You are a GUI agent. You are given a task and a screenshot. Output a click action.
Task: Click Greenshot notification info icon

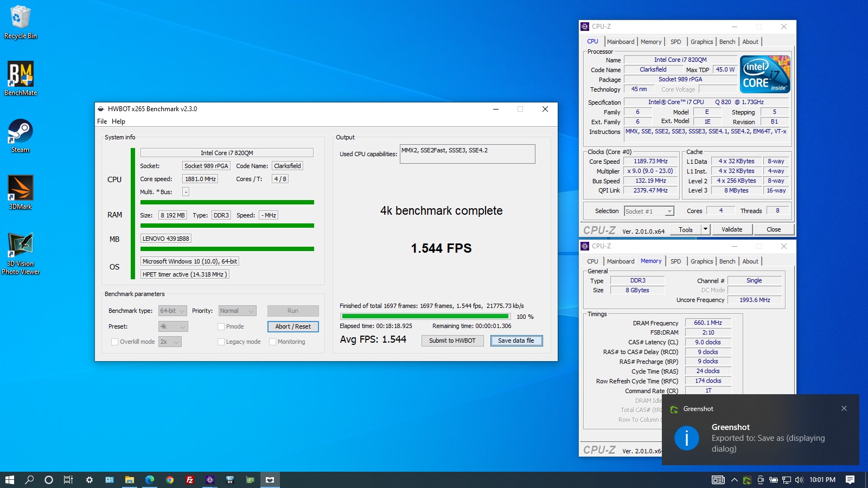686,438
